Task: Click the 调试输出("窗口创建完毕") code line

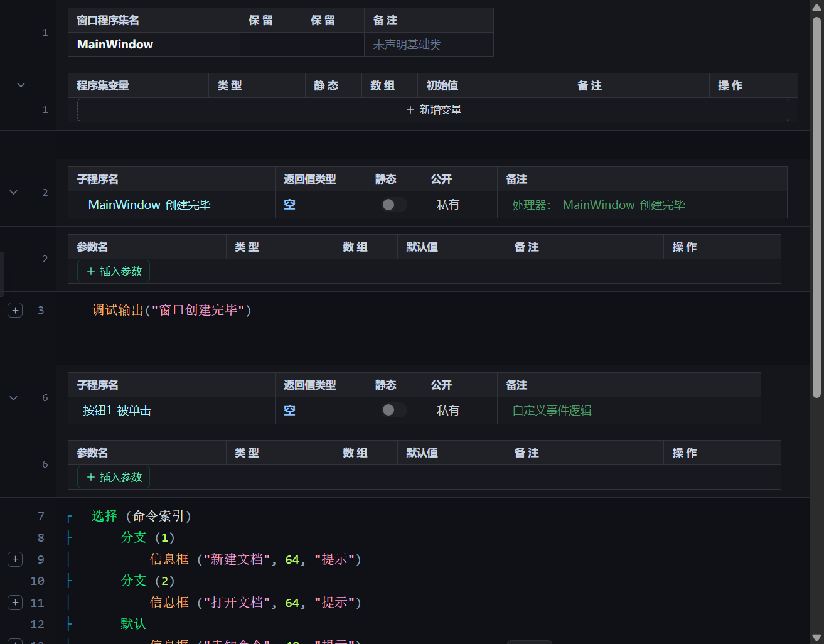Action: coord(171,310)
